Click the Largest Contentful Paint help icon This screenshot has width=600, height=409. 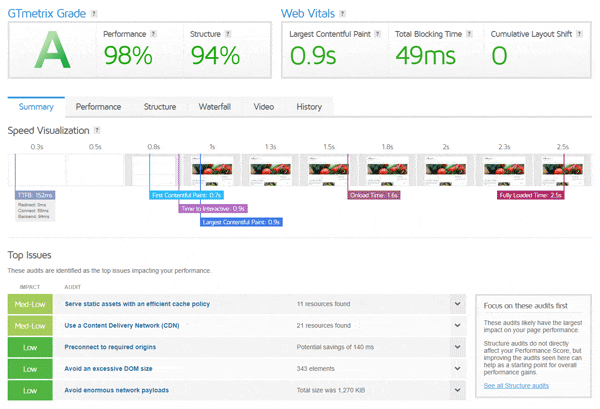(x=377, y=34)
